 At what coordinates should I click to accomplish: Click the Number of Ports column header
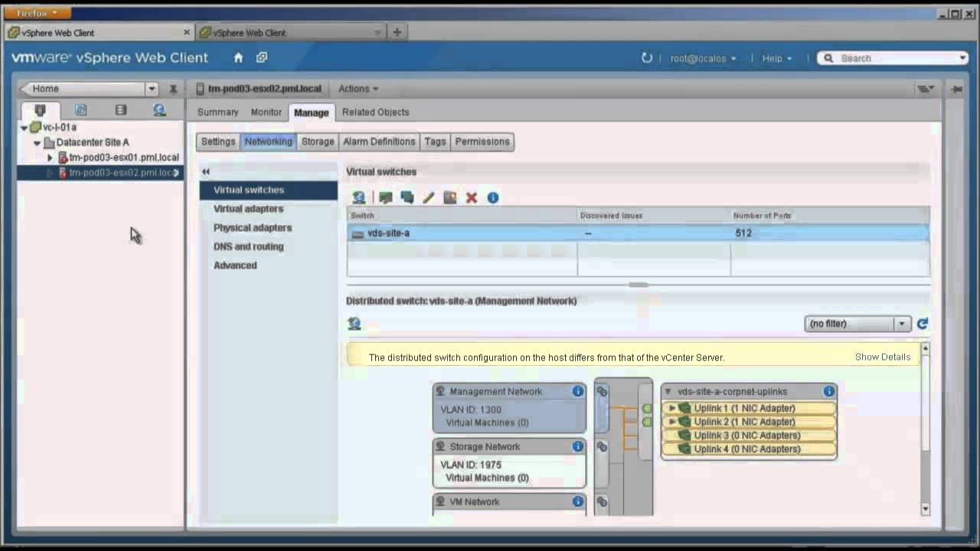pos(830,216)
